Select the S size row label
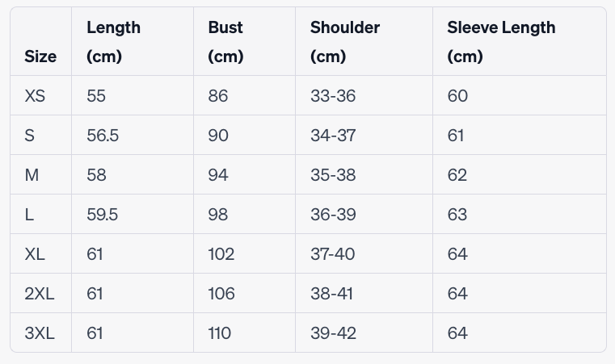The height and width of the screenshot is (364, 615). [x=30, y=136]
